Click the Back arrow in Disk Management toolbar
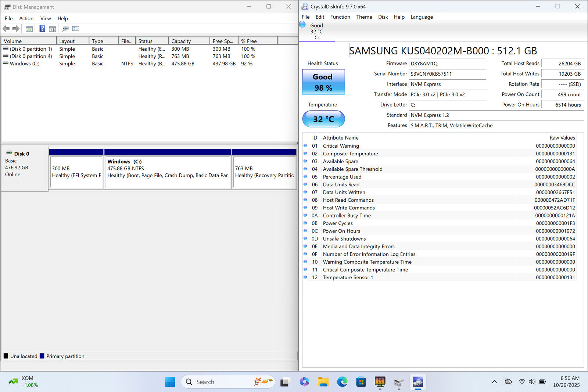 (x=6, y=29)
